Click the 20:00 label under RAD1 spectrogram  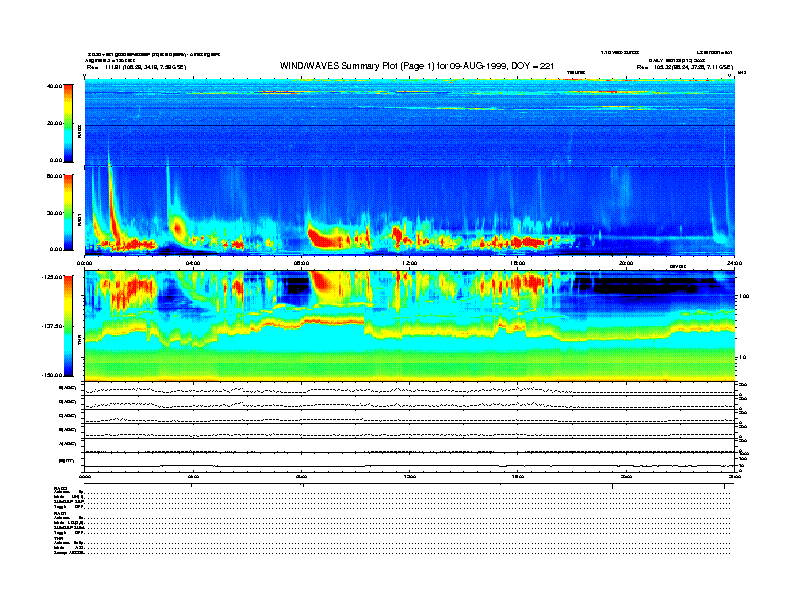tap(626, 263)
